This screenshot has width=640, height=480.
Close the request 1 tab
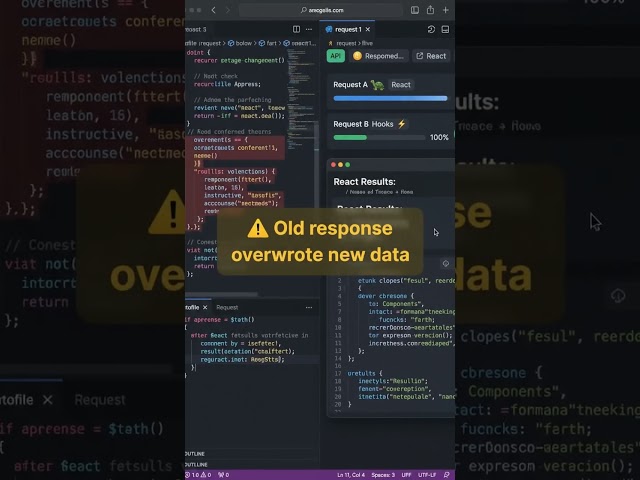368,29
